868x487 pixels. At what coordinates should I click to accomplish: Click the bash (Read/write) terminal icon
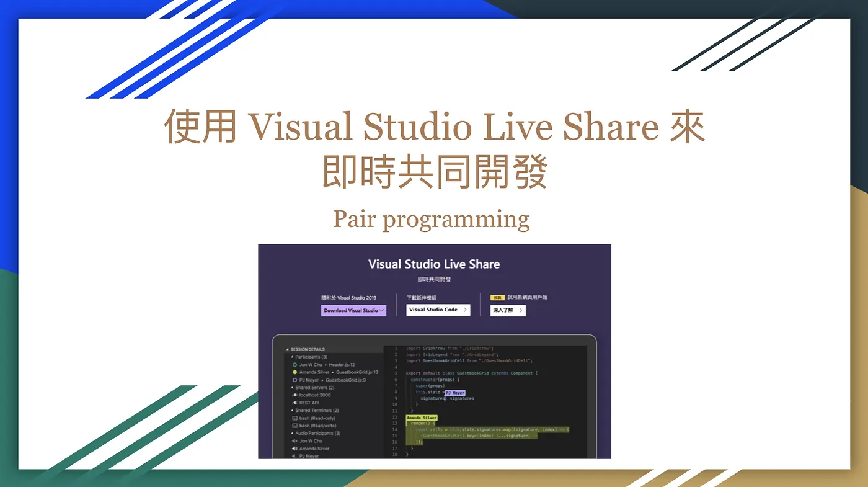pos(294,426)
